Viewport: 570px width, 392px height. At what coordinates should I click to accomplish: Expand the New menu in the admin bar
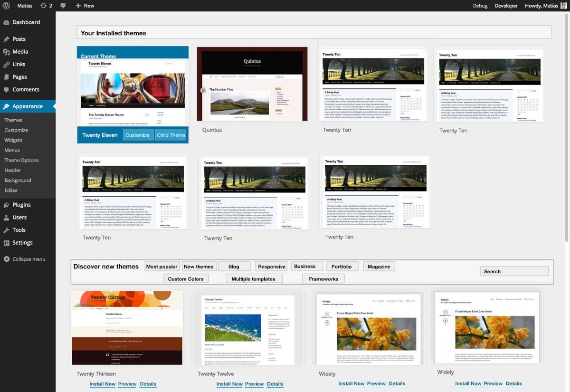[x=85, y=6]
